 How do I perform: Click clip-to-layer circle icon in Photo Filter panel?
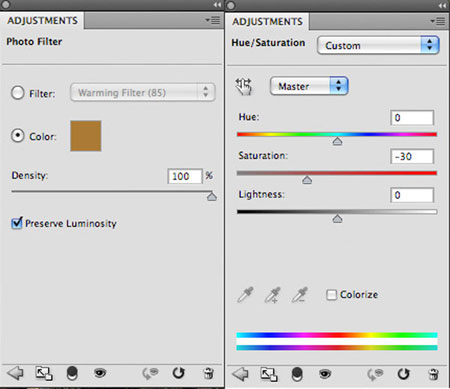72,373
